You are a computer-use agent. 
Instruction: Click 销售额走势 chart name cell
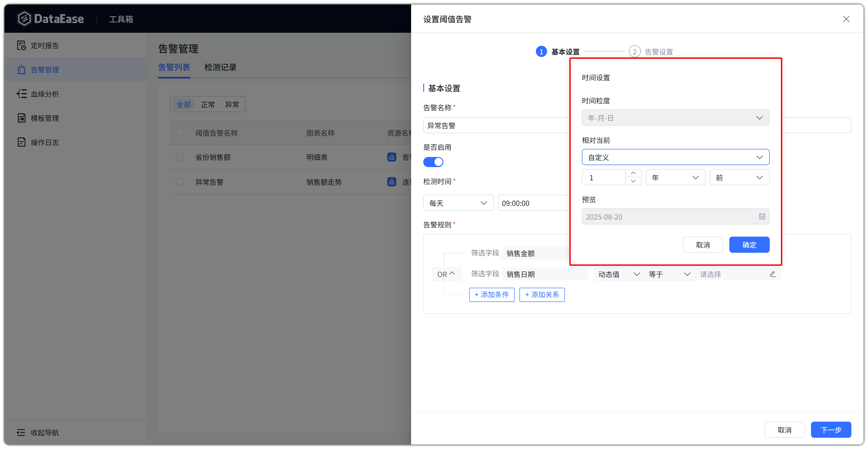tap(324, 182)
